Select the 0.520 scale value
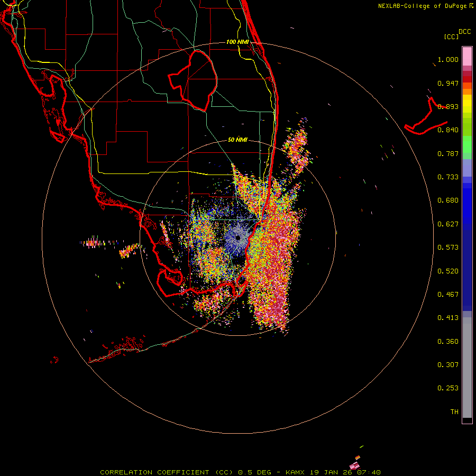 click(448, 271)
